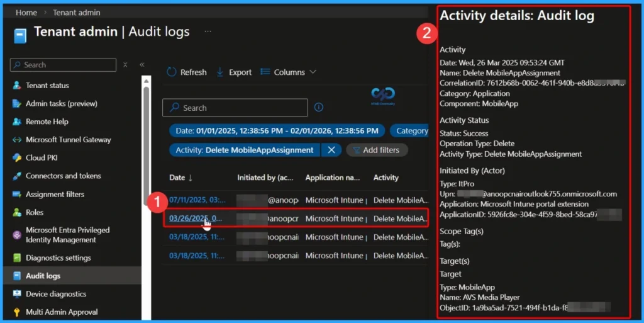Click the Remote Help icon
The height and width of the screenshot is (323, 644).
17,122
